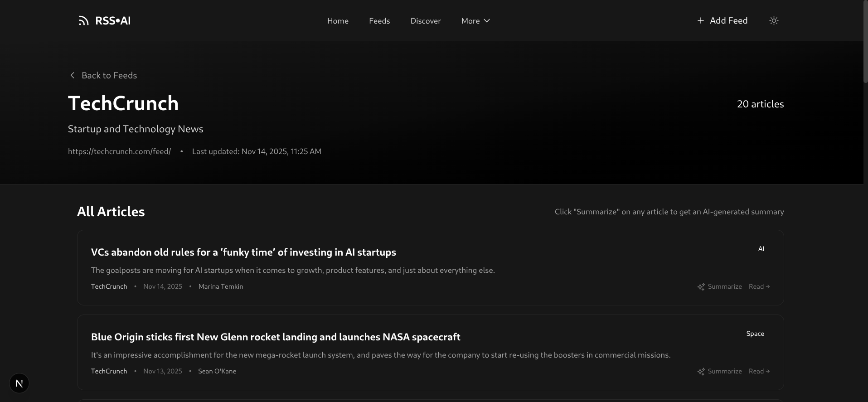
Task: Expand the More dropdown menu
Action: [475, 21]
